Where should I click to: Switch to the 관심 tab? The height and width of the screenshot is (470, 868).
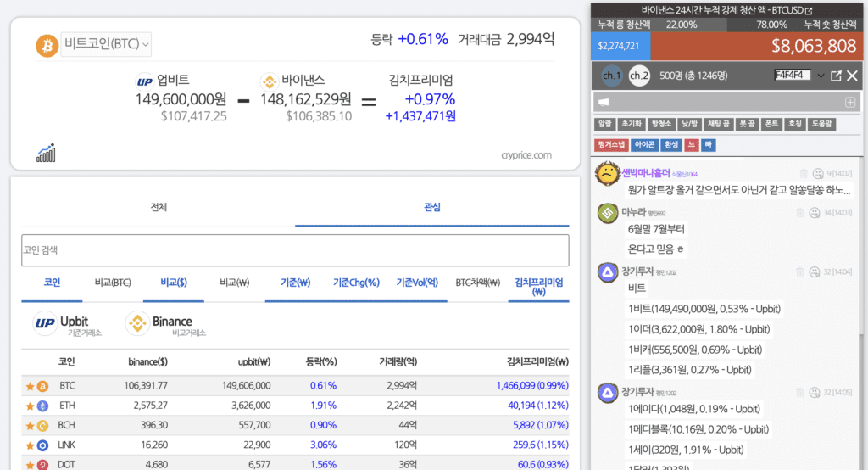click(431, 207)
